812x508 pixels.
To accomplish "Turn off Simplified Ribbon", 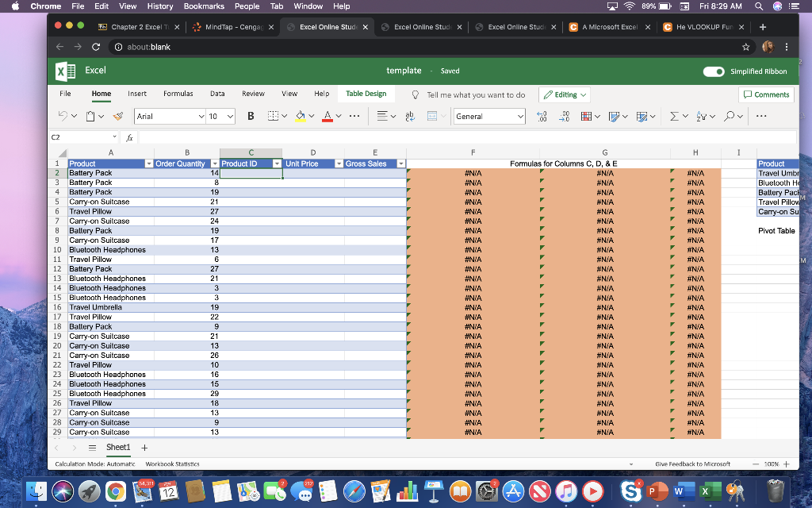I will click(x=713, y=71).
